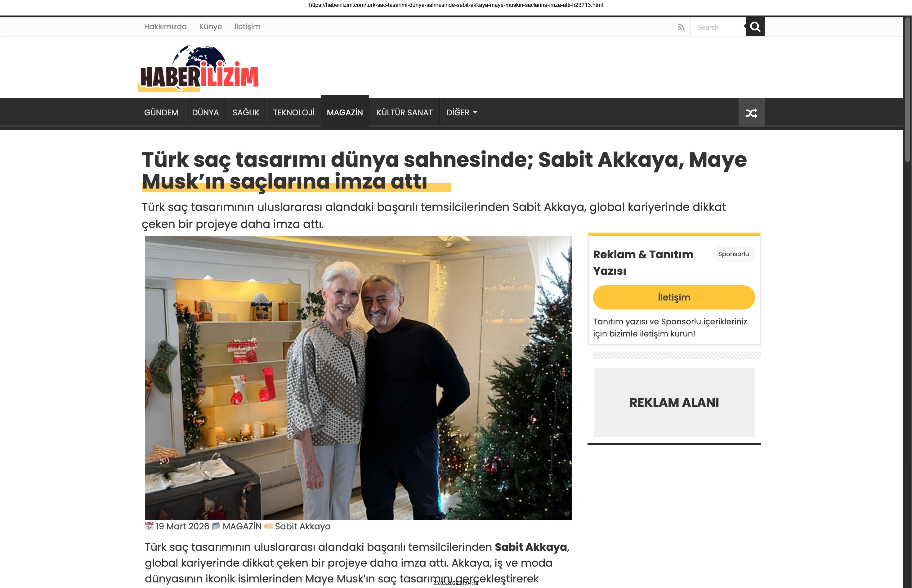
Task: Focus the Search input field
Action: pyautogui.click(x=718, y=27)
